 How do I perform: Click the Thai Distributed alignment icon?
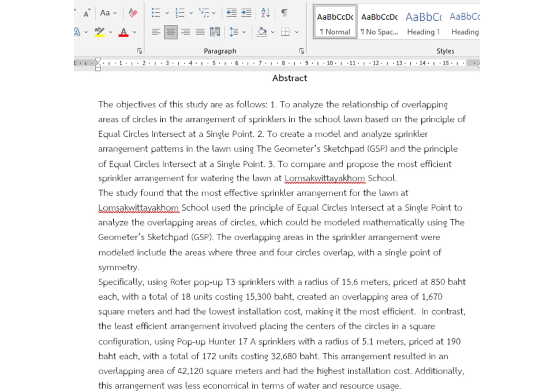(x=215, y=32)
